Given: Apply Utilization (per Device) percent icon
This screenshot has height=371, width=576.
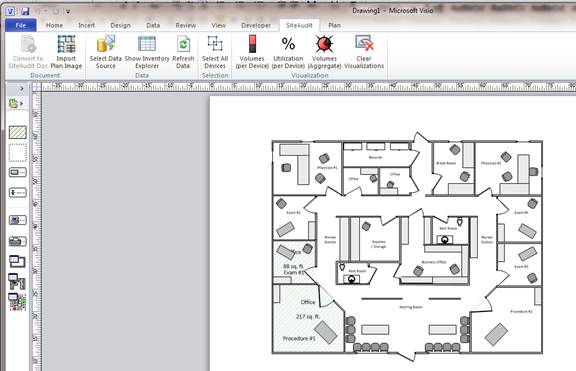Looking at the screenshot, I should [x=288, y=52].
